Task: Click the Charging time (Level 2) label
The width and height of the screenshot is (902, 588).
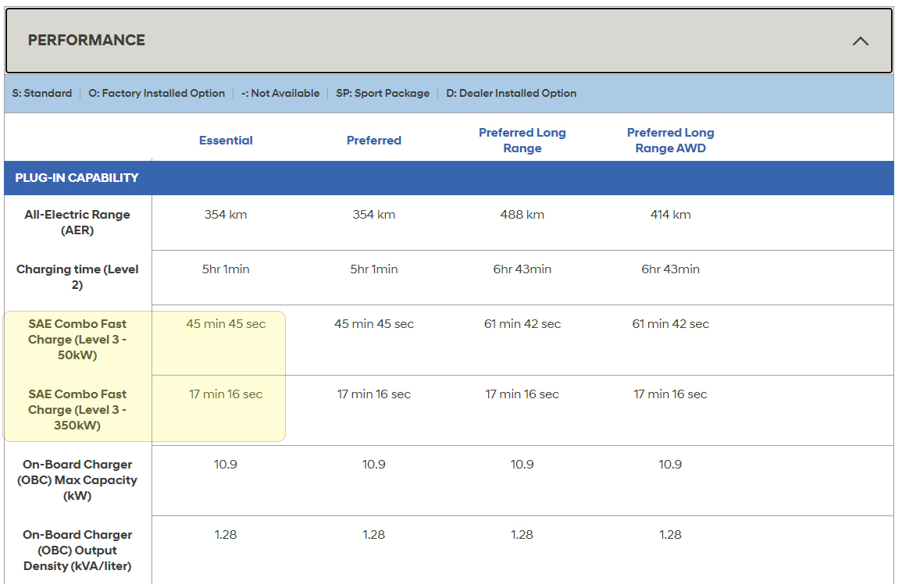Action: [77, 277]
